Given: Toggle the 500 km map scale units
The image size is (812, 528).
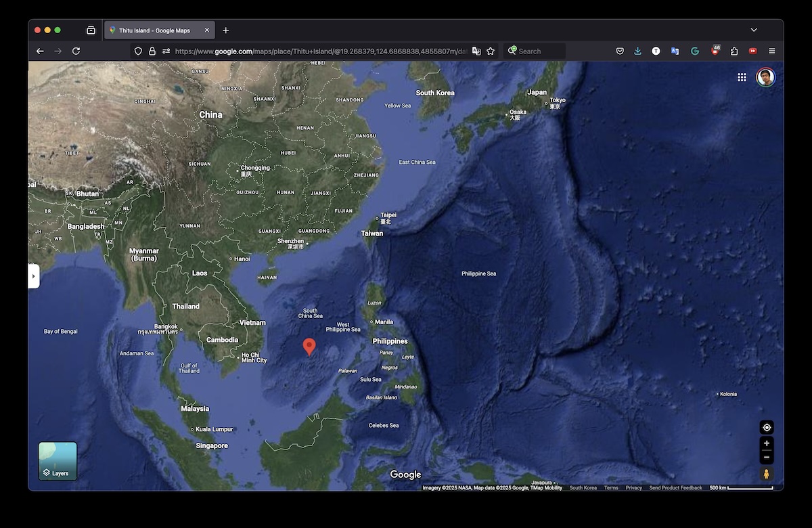Looking at the screenshot, I should point(741,487).
